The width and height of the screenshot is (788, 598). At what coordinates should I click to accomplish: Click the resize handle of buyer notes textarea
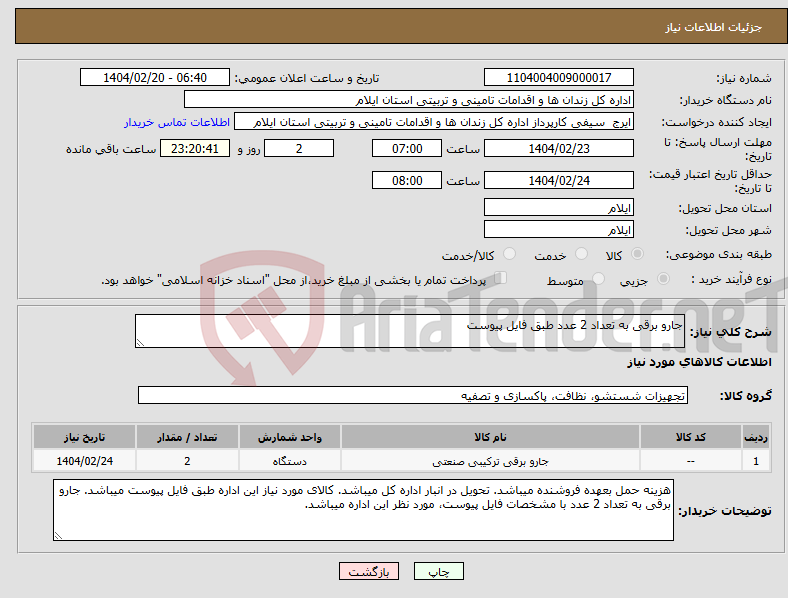(x=58, y=536)
